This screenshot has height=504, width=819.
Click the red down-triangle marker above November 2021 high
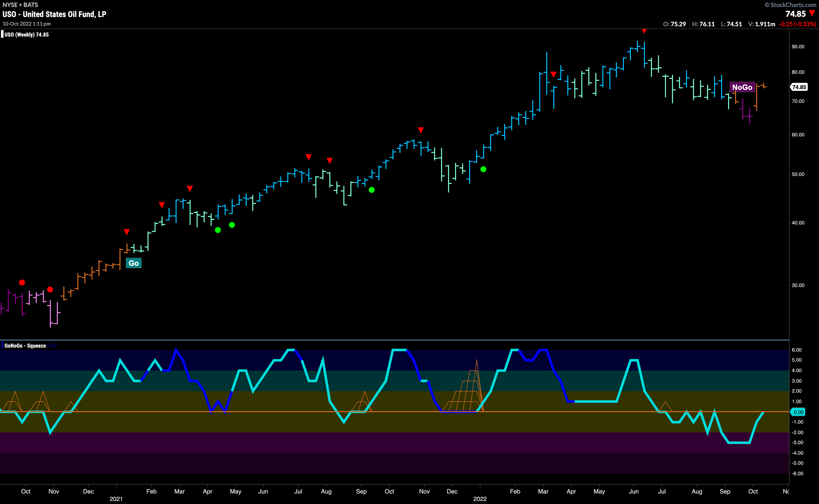point(421,130)
